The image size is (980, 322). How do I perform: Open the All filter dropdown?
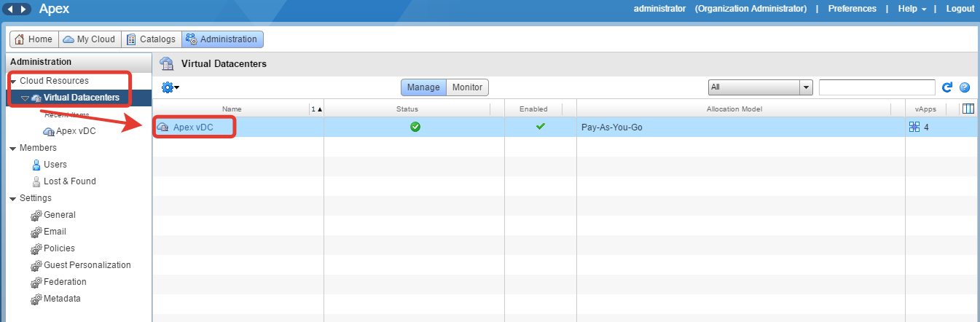(x=760, y=87)
